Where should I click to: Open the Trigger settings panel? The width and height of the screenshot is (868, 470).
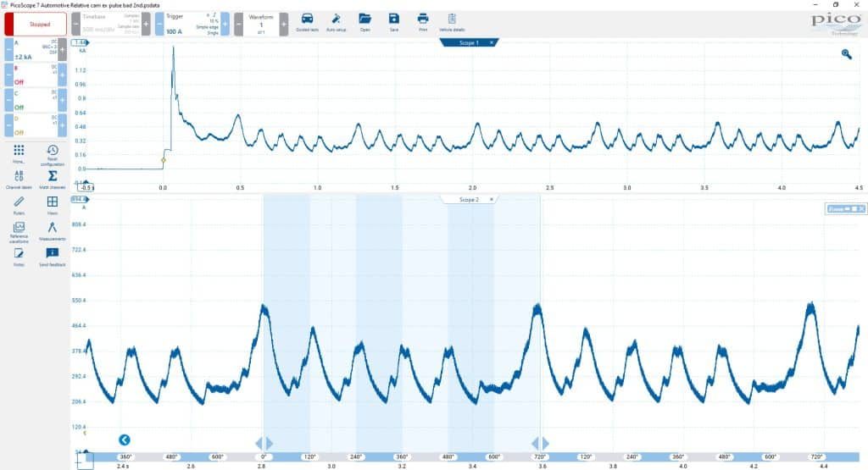(x=192, y=25)
